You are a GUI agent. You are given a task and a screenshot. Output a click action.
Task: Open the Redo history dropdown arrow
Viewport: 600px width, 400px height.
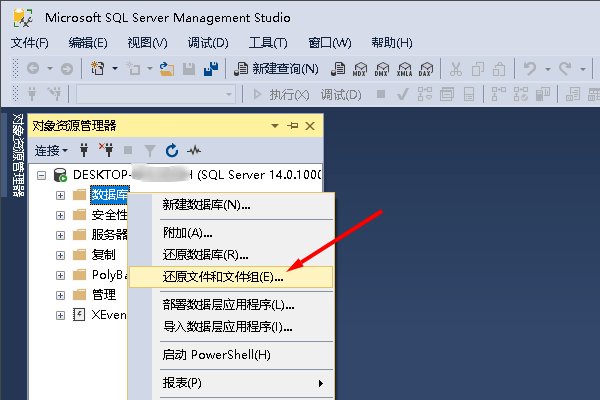tap(582, 69)
